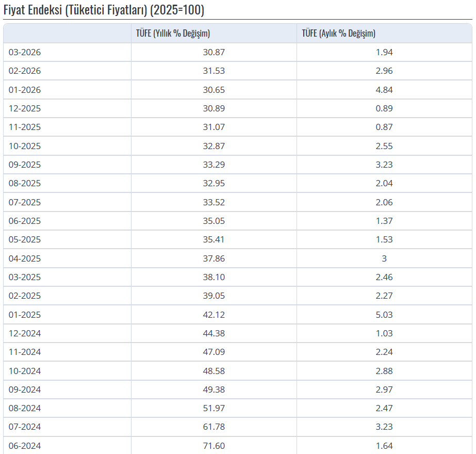The image size is (476, 454).
Task: Click yearly value 47.09
Action: click(214, 352)
